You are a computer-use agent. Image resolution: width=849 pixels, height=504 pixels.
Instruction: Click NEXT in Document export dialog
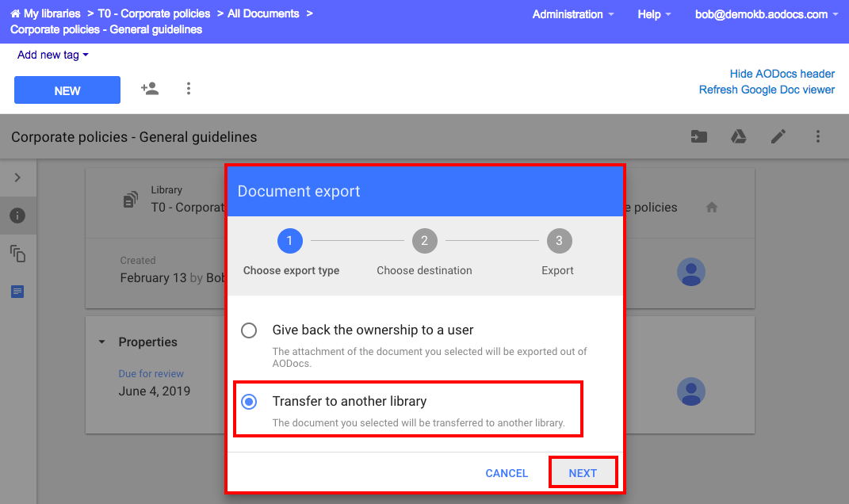click(583, 473)
